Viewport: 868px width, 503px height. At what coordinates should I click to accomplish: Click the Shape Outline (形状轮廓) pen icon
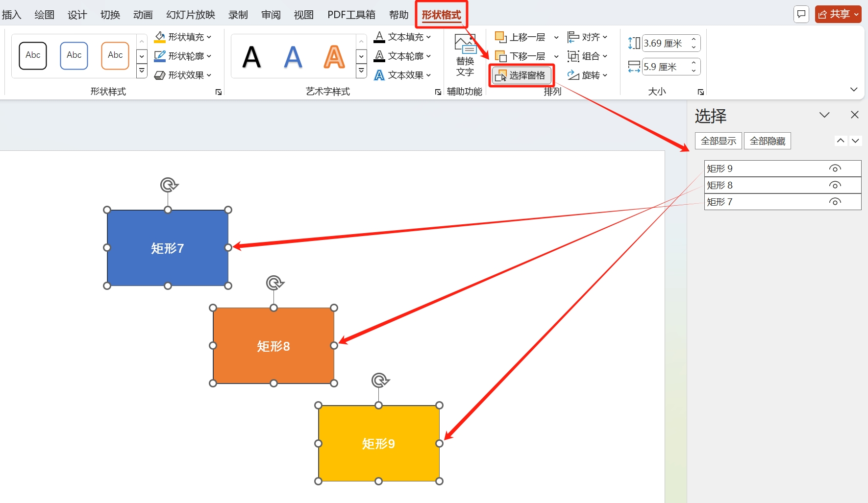pyautogui.click(x=160, y=56)
